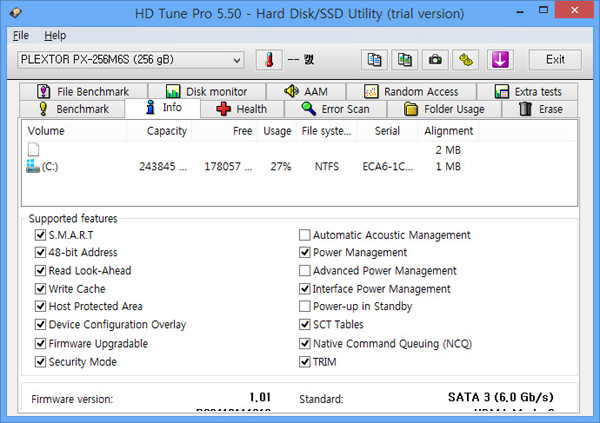Toggle the SCT Tables checkbox
This screenshot has height=423, width=600.
click(305, 325)
